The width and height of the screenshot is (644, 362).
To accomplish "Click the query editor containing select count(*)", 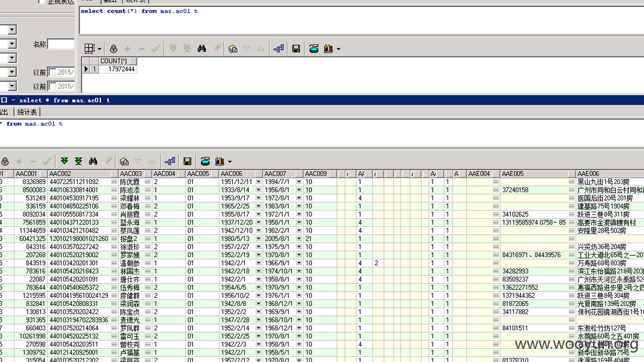I will tap(362, 19).
